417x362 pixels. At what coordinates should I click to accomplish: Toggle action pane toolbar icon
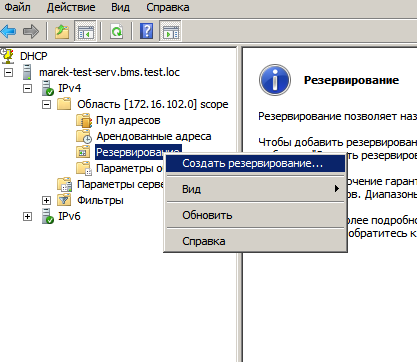click(170, 31)
